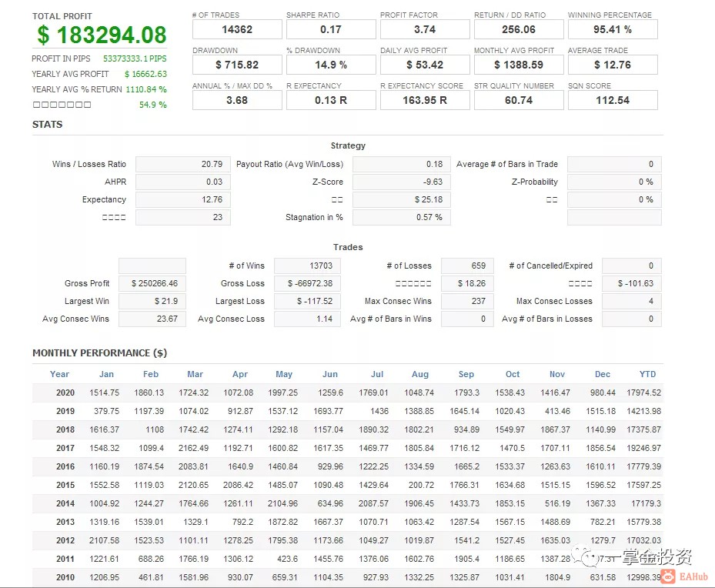Click the Profit Factor value 3.74
Image resolution: width=715 pixels, height=588 pixels.
[x=425, y=29]
